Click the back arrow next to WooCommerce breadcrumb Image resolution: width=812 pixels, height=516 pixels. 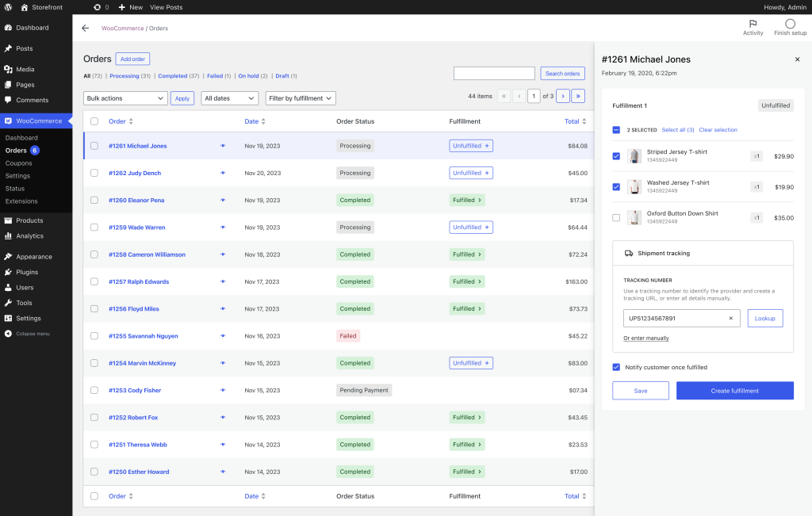[86, 28]
